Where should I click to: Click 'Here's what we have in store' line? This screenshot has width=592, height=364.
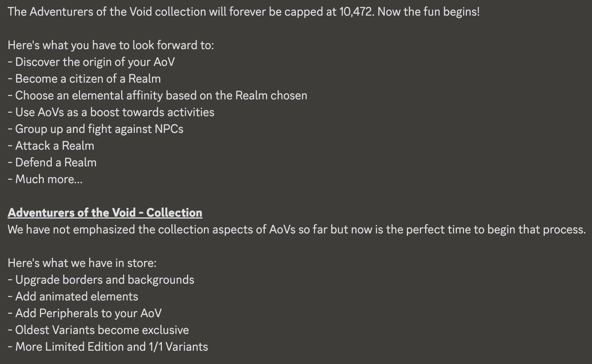(x=82, y=263)
